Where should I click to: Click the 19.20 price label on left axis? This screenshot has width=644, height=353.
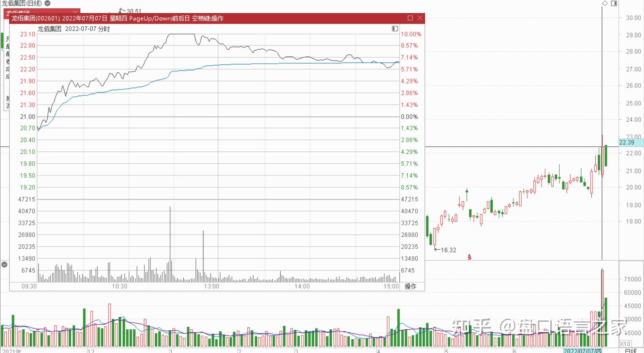[x=28, y=187]
